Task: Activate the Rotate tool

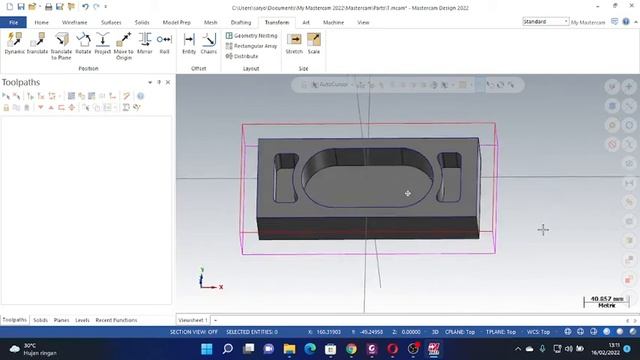Action: point(83,43)
